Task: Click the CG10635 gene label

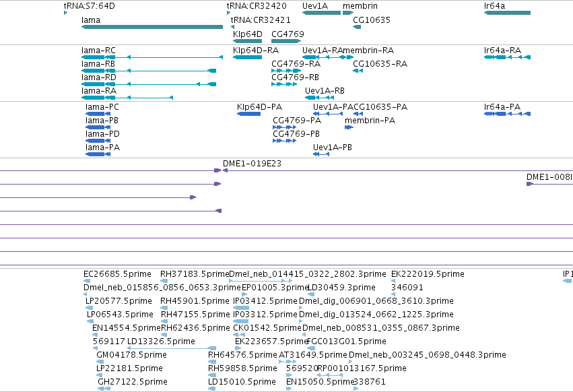Action: pos(372,20)
